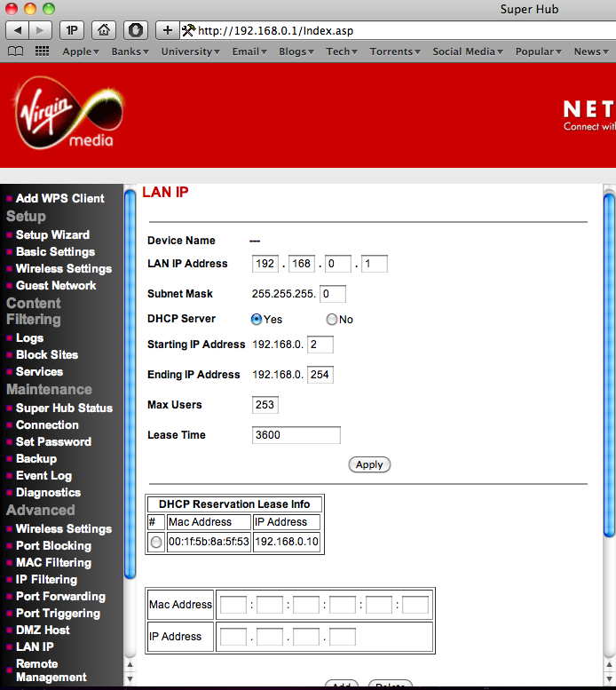Viewport: 616px width, 690px height.
Task: Open Logs under Content Filtering
Action: click(x=29, y=338)
